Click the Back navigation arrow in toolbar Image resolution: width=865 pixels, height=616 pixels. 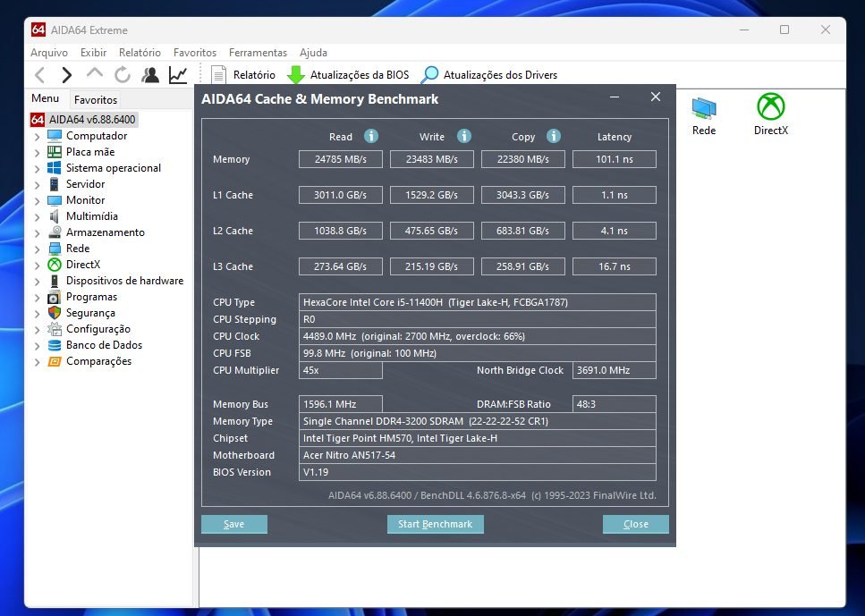pyautogui.click(x=39, y=75)
